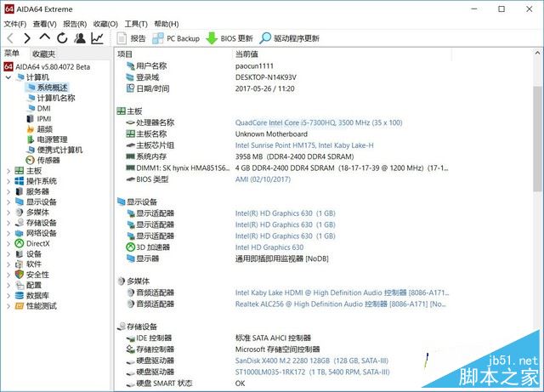
Task: Select the 数据库 database icon
Action: coord(20,295)
